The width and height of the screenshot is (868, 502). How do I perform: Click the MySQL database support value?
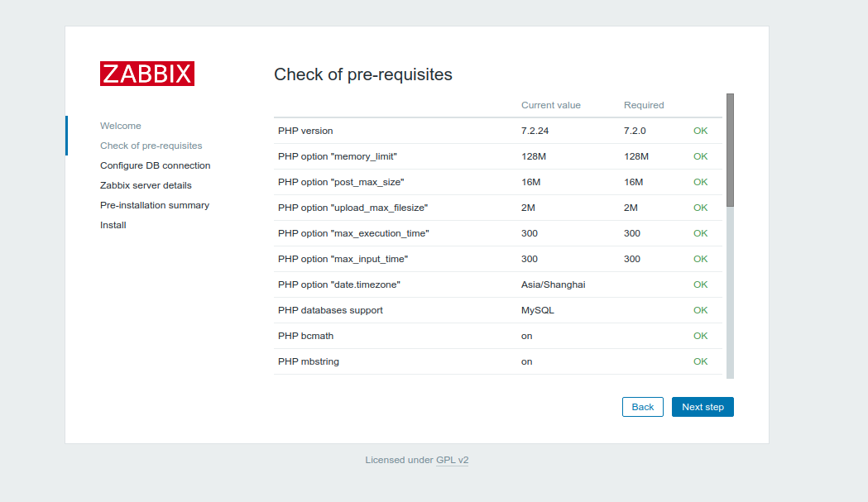(x=538, y=310)
